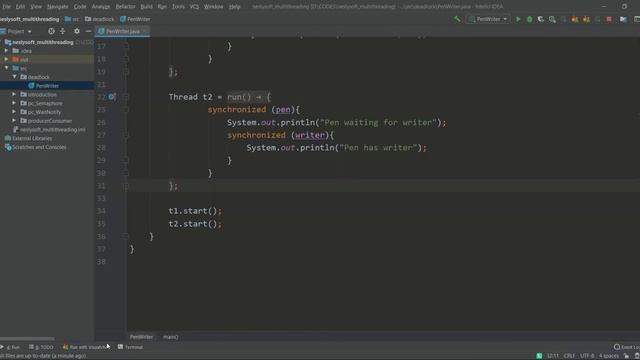Viewport: 640px width, 360px height.
Task: Hide the Project tool window with the minus icon
Action: (x=88, y=31)
